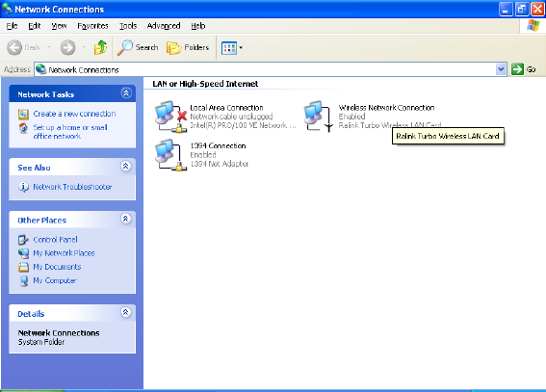The image size is (546, 392).
Task: Open the Favorites menu
Action: coord(92,26)
